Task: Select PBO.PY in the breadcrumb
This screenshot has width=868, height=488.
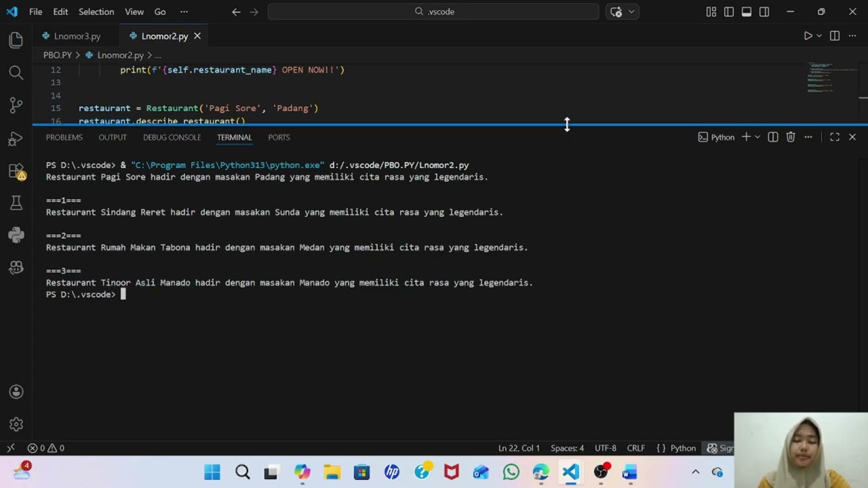Action: pyautogui.click(x=57, y=55)
